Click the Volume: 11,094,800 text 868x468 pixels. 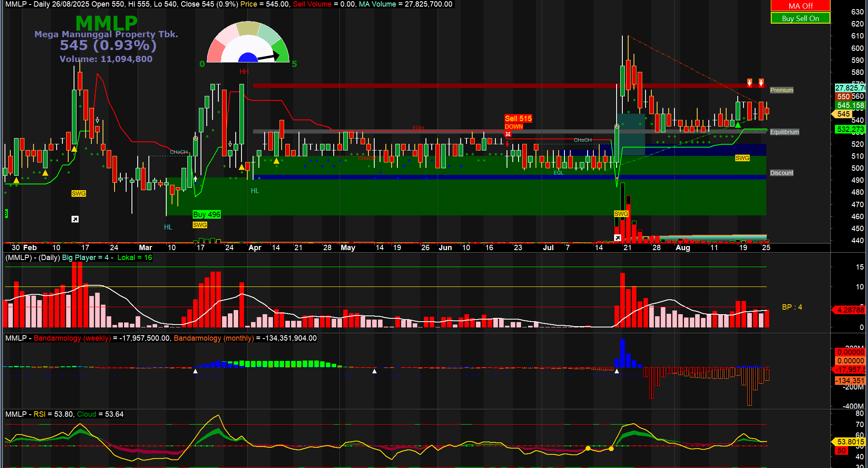tap(106, 59)
